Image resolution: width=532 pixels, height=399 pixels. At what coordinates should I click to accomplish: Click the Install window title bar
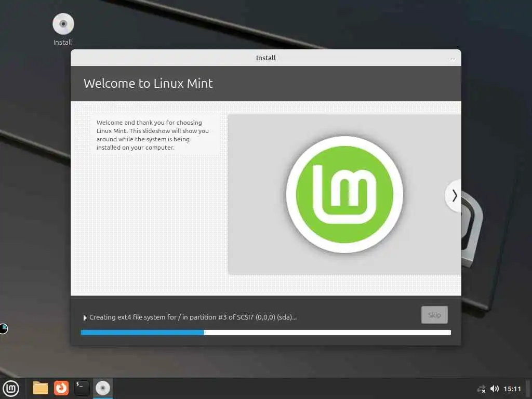pyautogui.click(x=265, y=58)
